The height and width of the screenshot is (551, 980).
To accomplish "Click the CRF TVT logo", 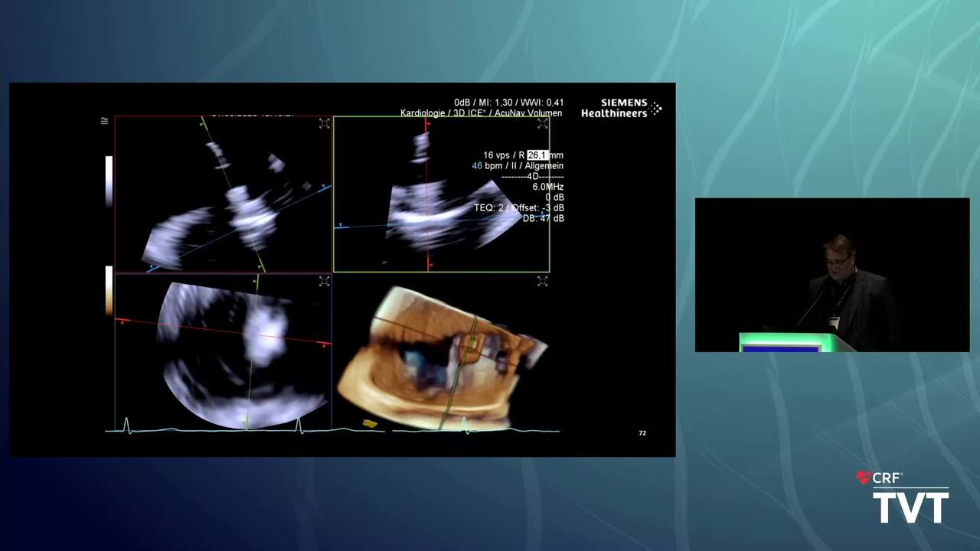I will pyautogui.click(x=903, y=496).
